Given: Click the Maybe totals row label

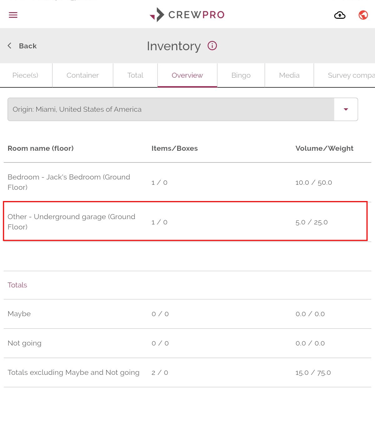Looking at the screenshot, I should point(19,314).
